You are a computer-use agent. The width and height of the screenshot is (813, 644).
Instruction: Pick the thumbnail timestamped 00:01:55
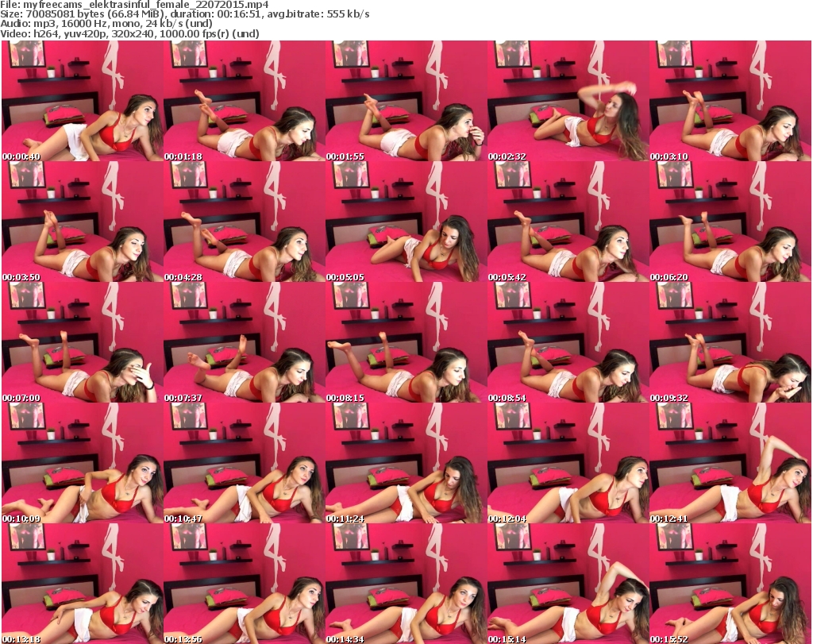click(x=406, y=101)
